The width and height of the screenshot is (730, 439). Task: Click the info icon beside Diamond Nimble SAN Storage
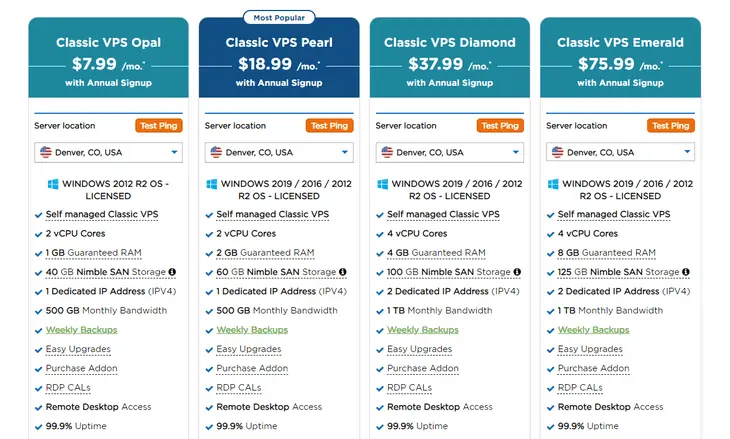[x=514, y=272]
